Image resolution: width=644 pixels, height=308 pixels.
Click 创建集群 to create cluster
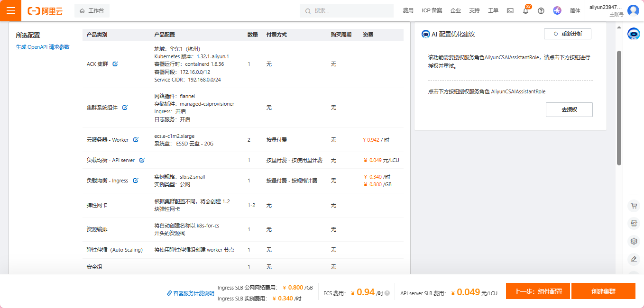[x=603, y=291]
